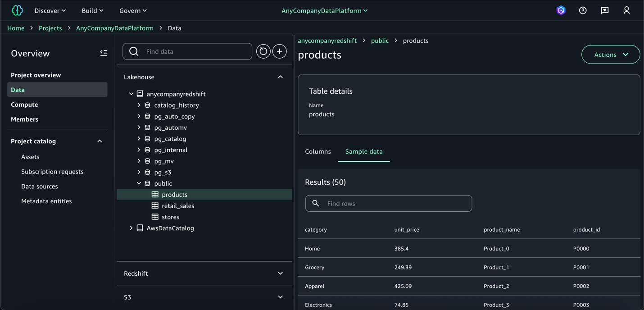The image size is (644, 310).
Task: Click the Projects breadcrumb link
Action: tap(50, 28)
